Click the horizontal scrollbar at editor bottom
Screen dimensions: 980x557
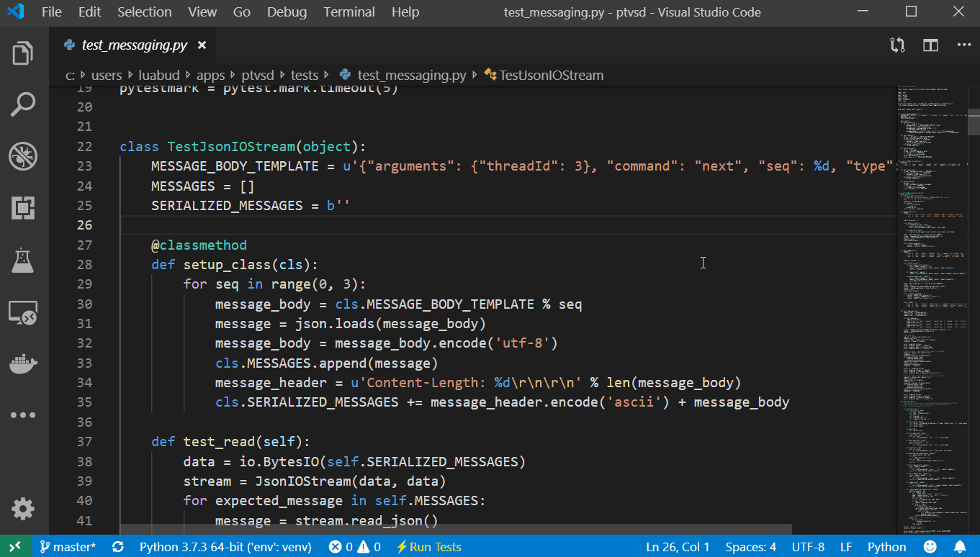(456, 529)
